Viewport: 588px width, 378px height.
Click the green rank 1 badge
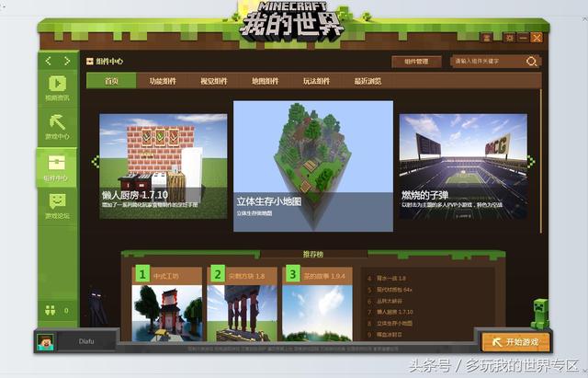point(142,274)
